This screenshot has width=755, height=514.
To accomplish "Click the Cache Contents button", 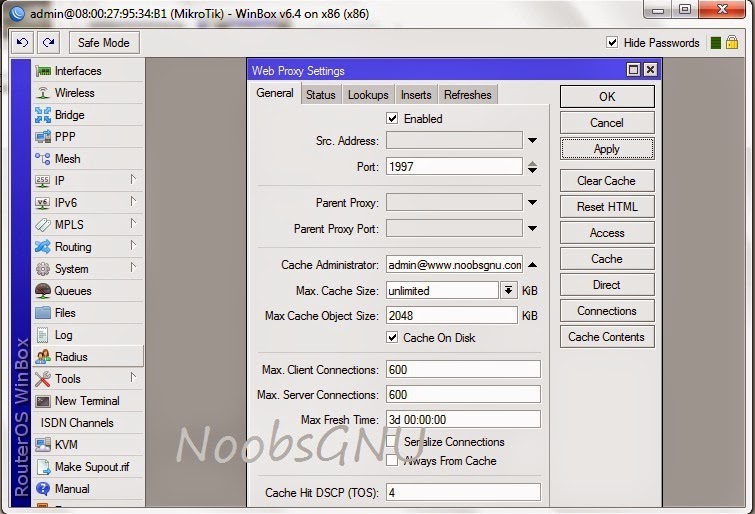I will [607, 337].
